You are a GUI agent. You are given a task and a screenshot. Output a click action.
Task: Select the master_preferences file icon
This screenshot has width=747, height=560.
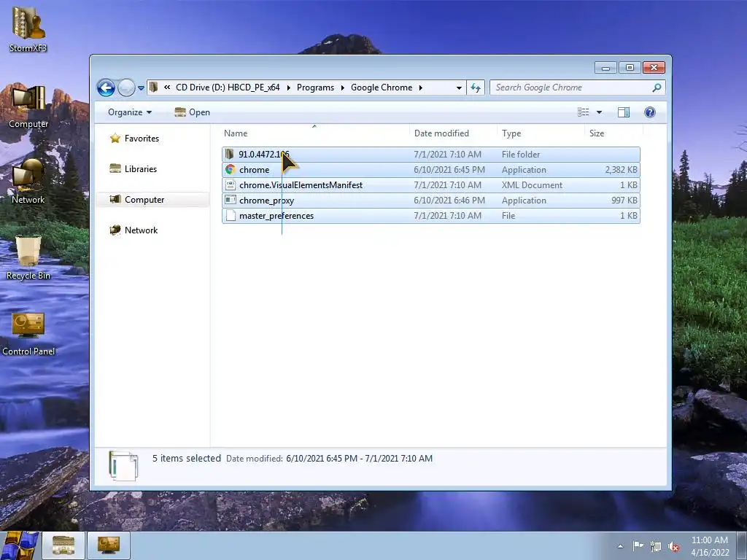pyautogui.click(x=230, y=215)
